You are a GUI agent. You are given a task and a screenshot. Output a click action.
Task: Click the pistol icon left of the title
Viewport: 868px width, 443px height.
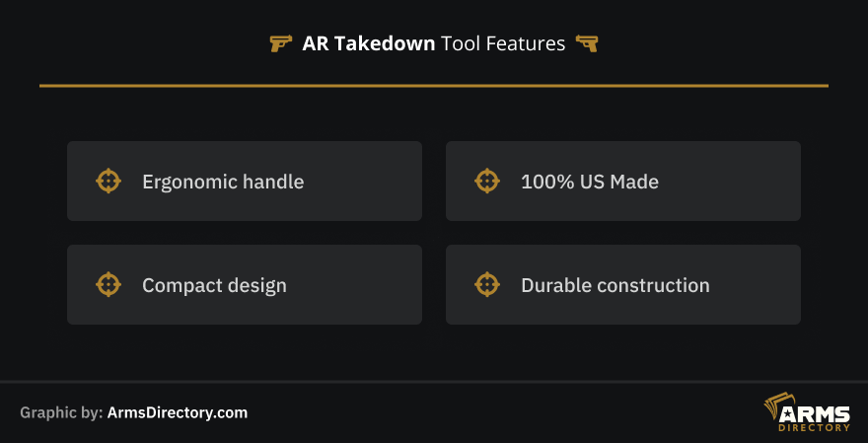point(281,43)
